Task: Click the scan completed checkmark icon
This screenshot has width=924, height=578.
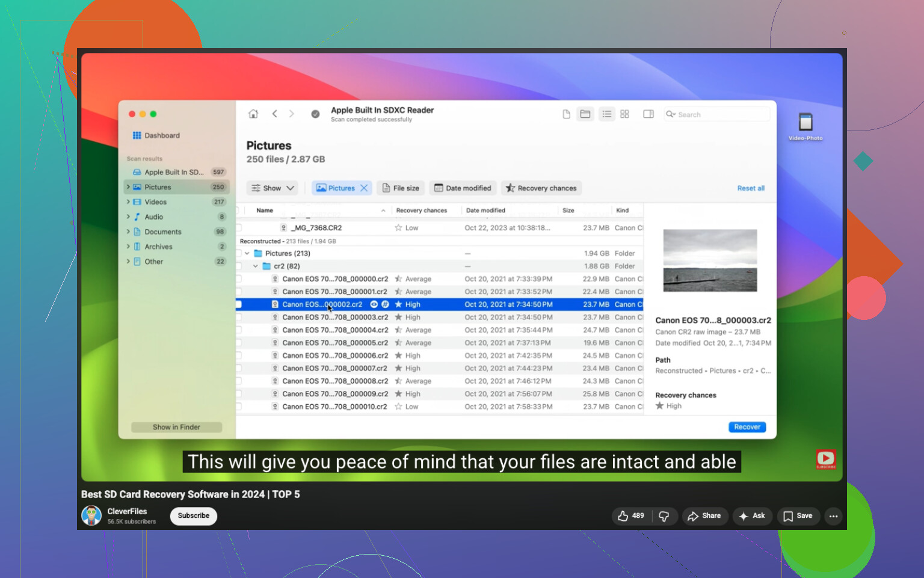Action: tap(315, 114)
